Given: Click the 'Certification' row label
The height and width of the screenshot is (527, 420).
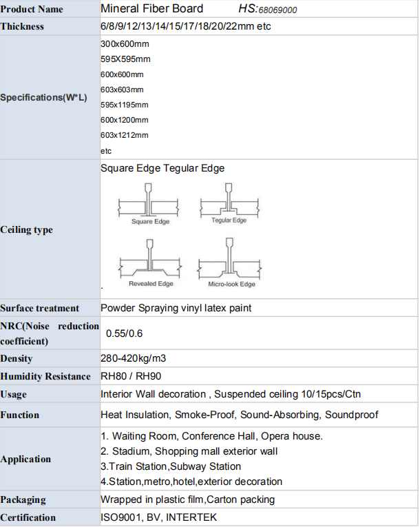Looking at the screenshot, I should click(x=28, y=517).
